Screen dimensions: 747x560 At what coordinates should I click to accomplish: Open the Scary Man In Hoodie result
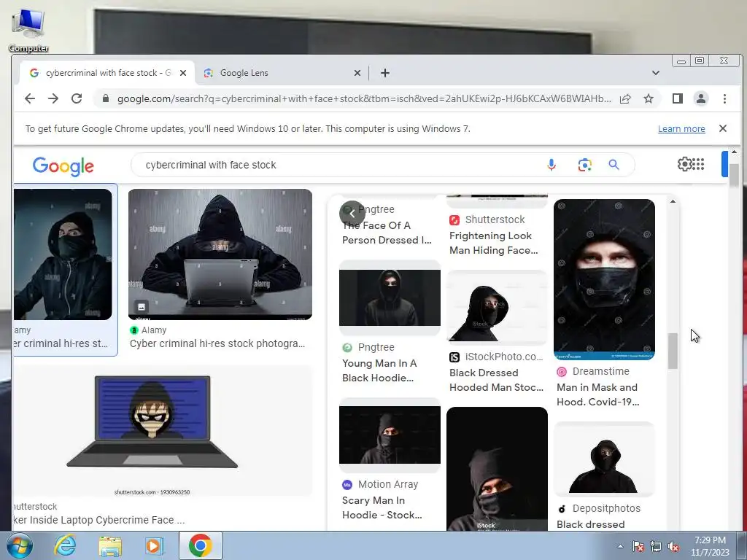click(x=382, y=507)
